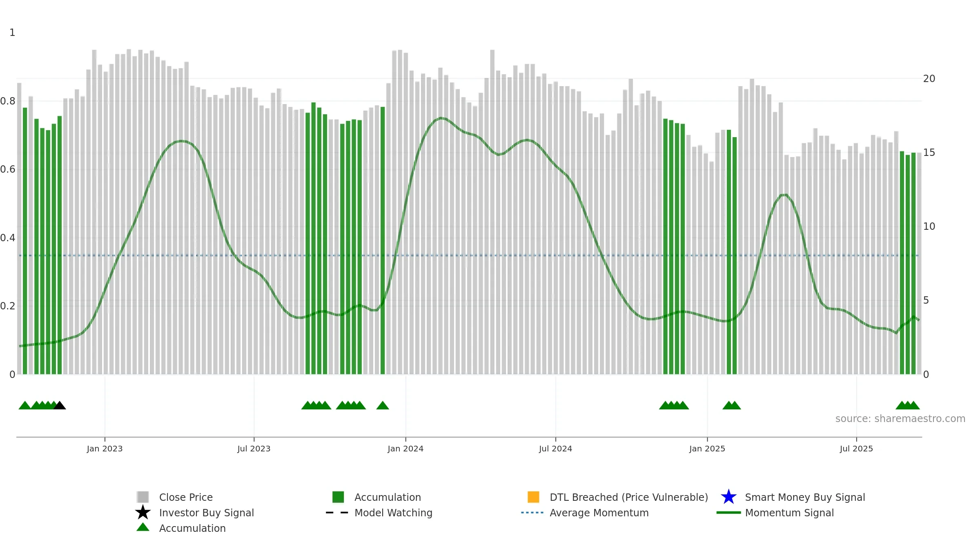Open the sharemaestro.com source link
Screen dimensions: 980x551
pyautogui.click(x=900, y=419)
